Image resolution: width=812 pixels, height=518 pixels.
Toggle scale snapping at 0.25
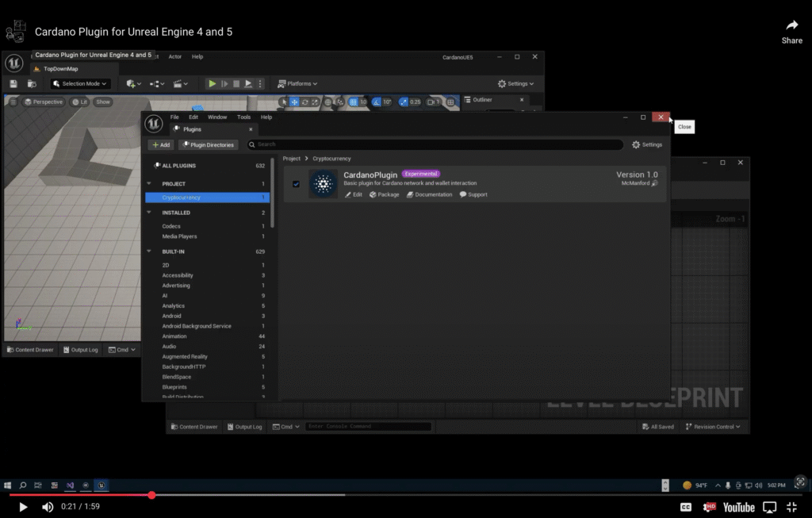point(404,102)
